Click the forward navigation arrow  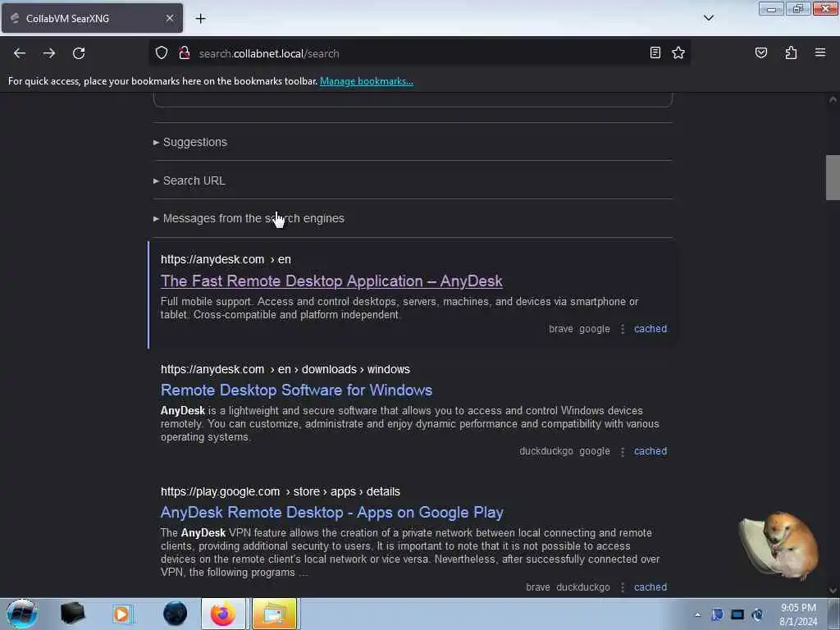click(x=49, y=53)
